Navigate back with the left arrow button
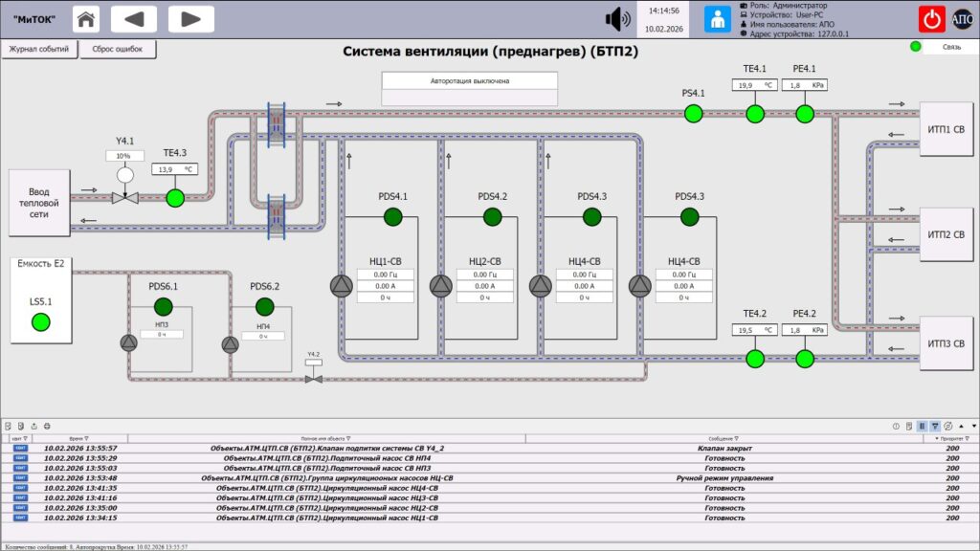The height and width of the screenshot is (551, 980). (x=134, y=19)
